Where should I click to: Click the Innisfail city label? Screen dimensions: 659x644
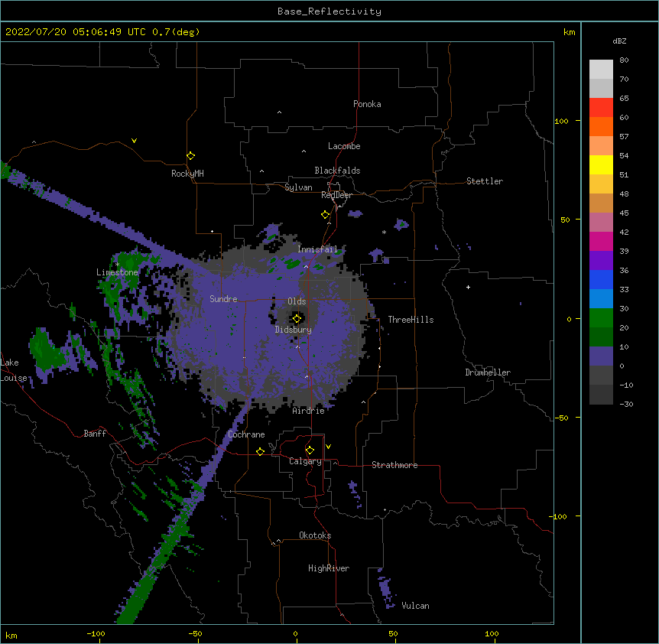coord(317,249)
